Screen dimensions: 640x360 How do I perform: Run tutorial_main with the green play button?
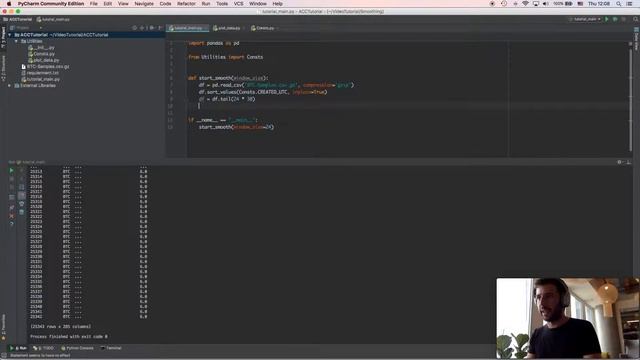click(x=607, y=19)
